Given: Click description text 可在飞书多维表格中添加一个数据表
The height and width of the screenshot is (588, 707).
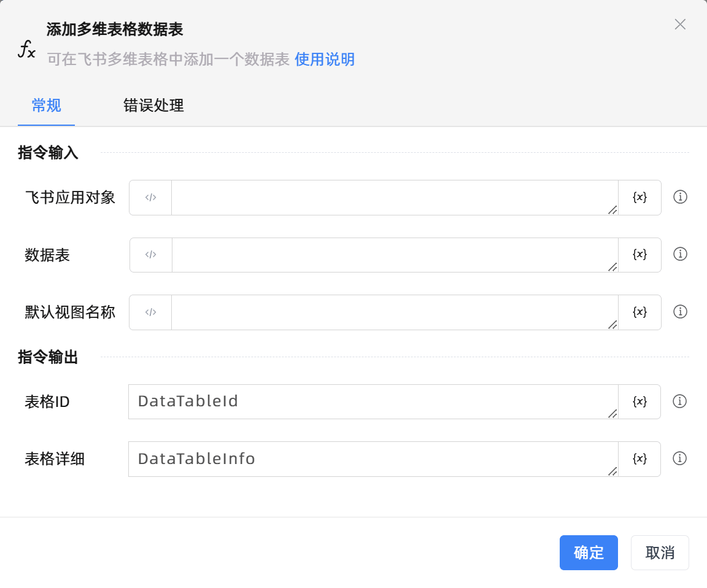Looking at the screenshot, I should point(168,60).
